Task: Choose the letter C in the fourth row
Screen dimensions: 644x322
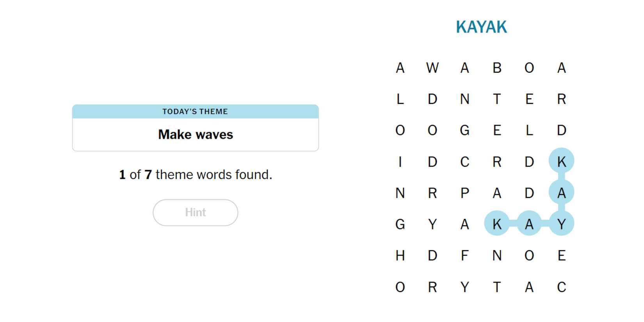Action: (464, 162)
